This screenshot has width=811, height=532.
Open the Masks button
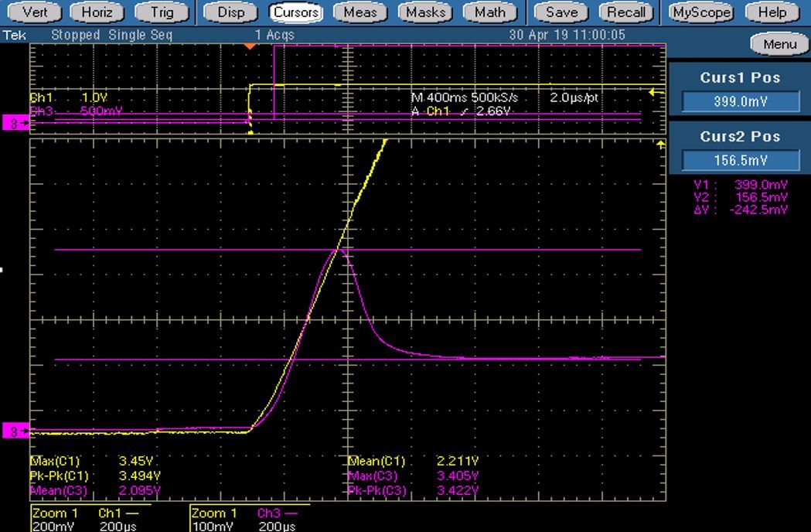tap(425, 12)
